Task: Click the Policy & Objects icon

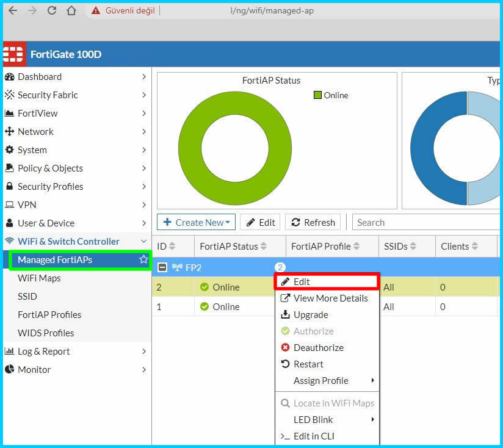Action: (10, 168)
